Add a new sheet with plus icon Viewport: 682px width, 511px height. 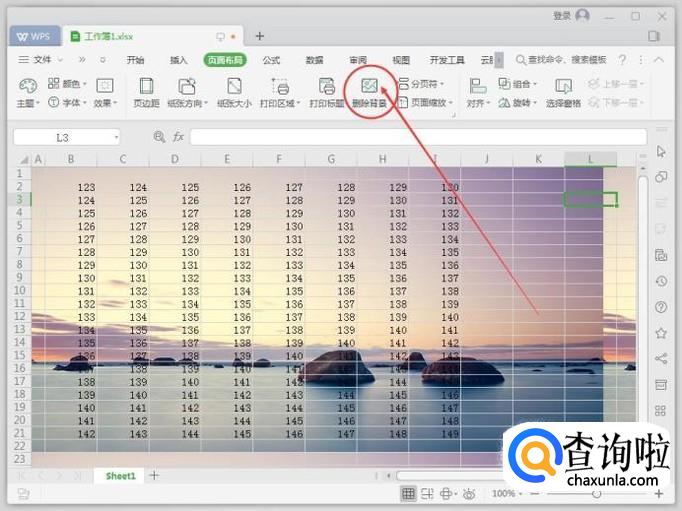[x=154, y=475]
